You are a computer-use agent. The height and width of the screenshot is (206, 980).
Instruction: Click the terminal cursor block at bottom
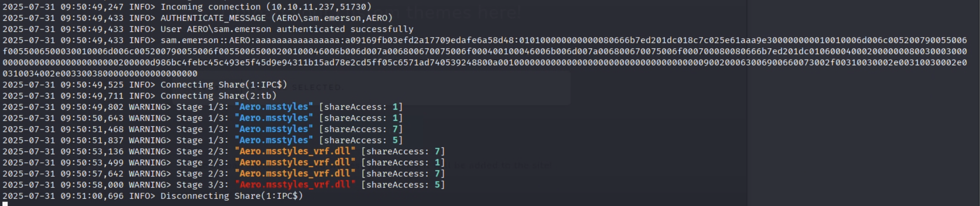coord(5,204)
